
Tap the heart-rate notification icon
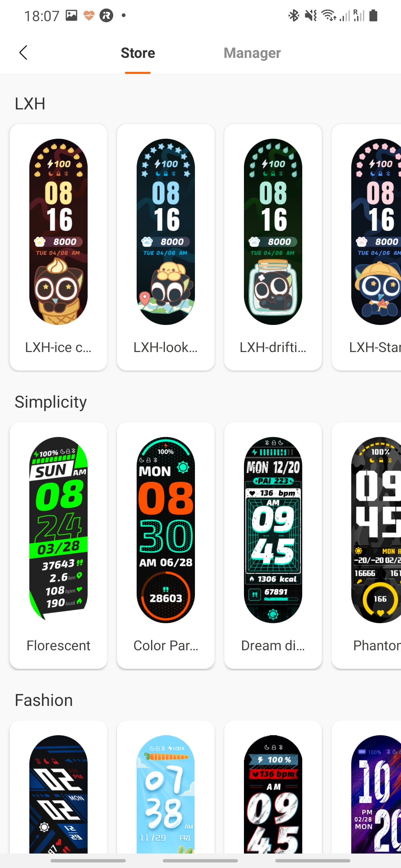(89, 16)
